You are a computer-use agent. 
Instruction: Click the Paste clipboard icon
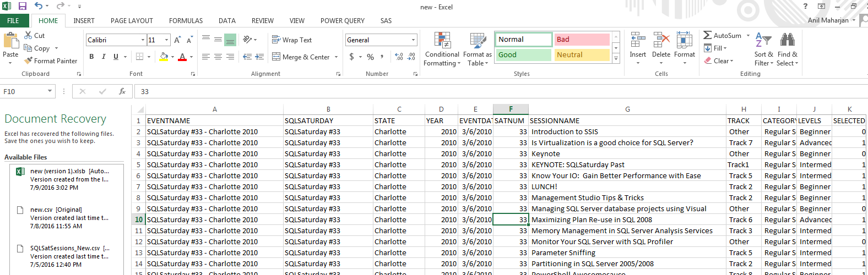tap(10, 41)
